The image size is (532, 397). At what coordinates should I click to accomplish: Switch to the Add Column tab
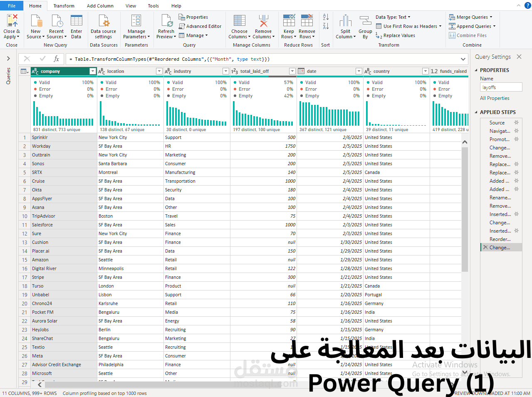pos(100,6)
